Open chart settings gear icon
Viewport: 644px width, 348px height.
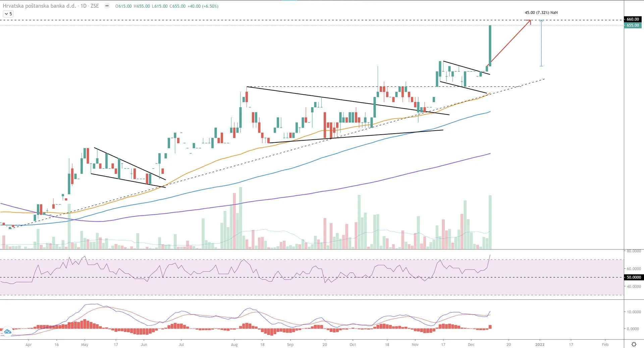(x=634, y=344)
